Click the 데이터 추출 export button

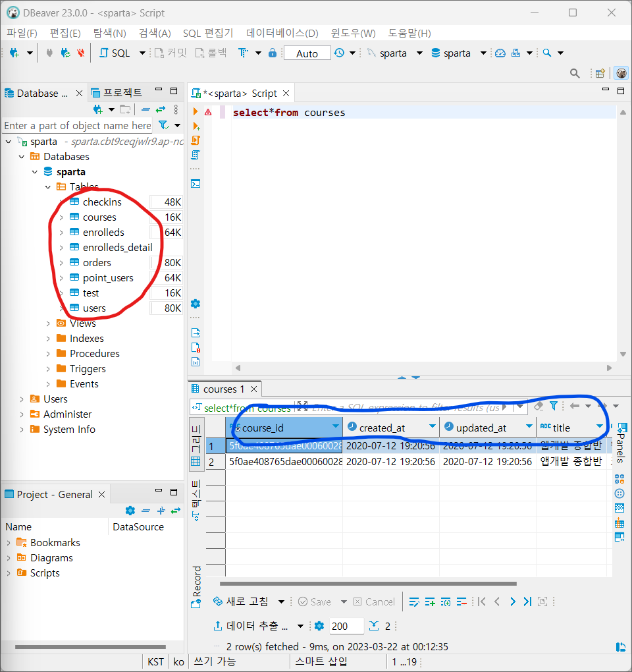click(251, 626)
